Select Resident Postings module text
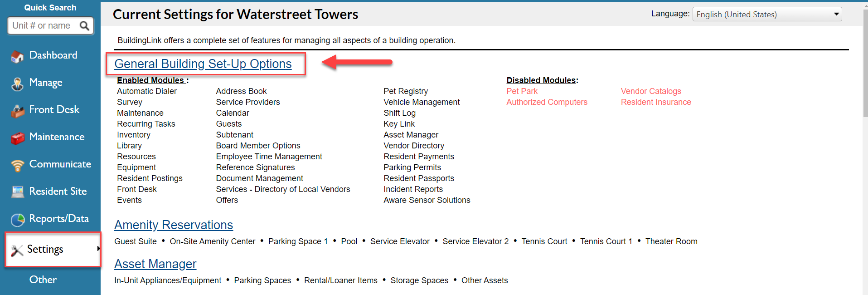This screenshot has width=868, height=295. click(150, 178)
